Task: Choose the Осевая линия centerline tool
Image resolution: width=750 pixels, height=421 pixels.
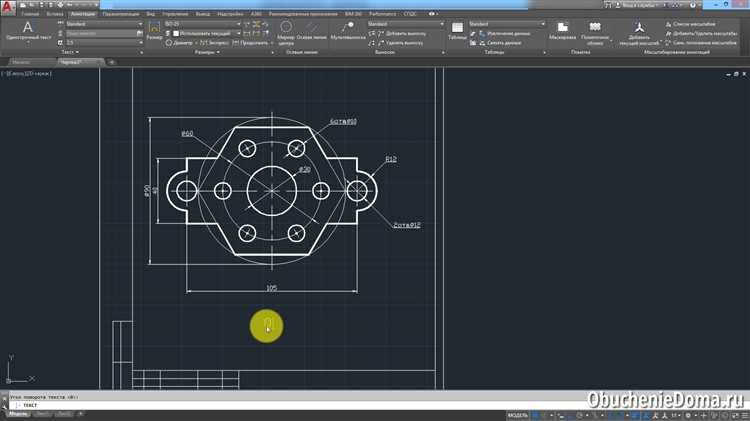Action: pos(311,30)
